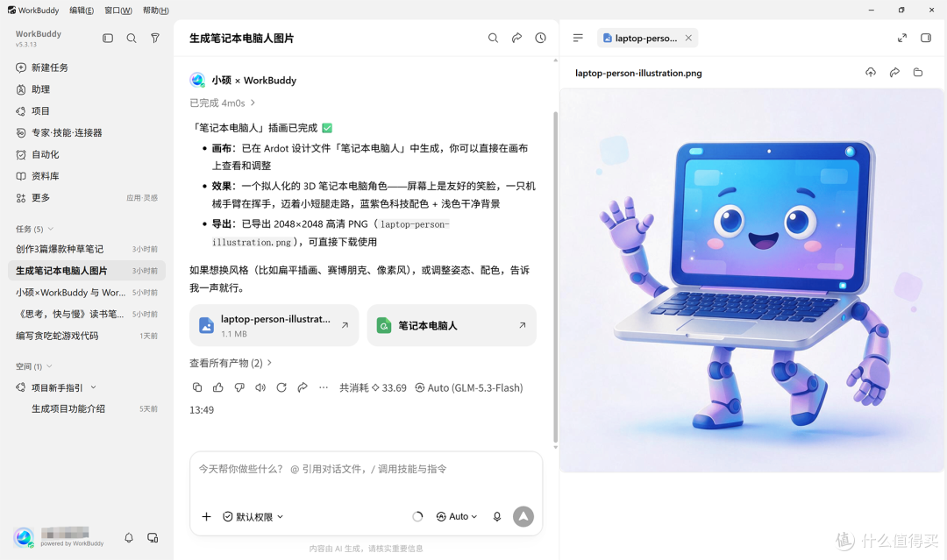
Task: Regenerate the assistant reply
Action: point(281,387)
